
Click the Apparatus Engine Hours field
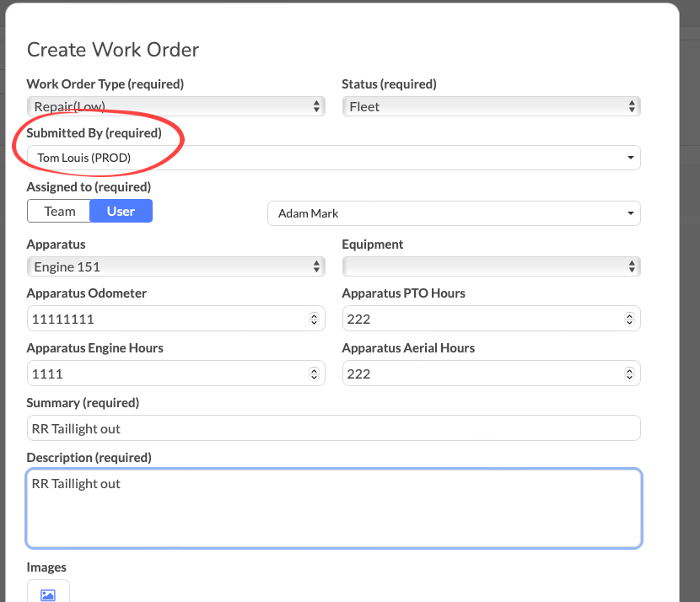(176, 374)
